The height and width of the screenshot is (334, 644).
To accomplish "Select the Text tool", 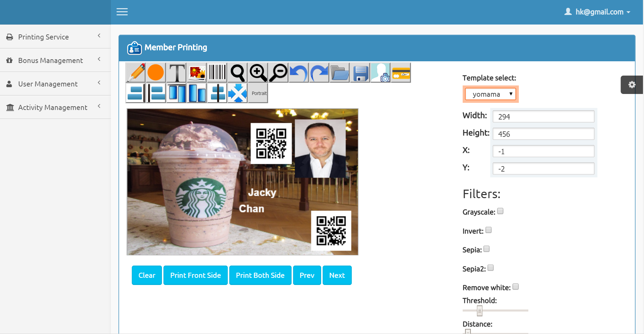I will point(176,73).
